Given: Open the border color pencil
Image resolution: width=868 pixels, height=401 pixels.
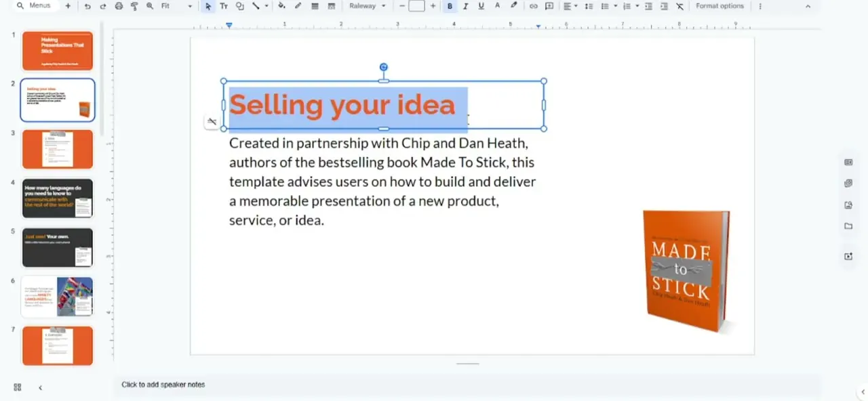Looking at the screenshot, I should (x=298, y=6).
